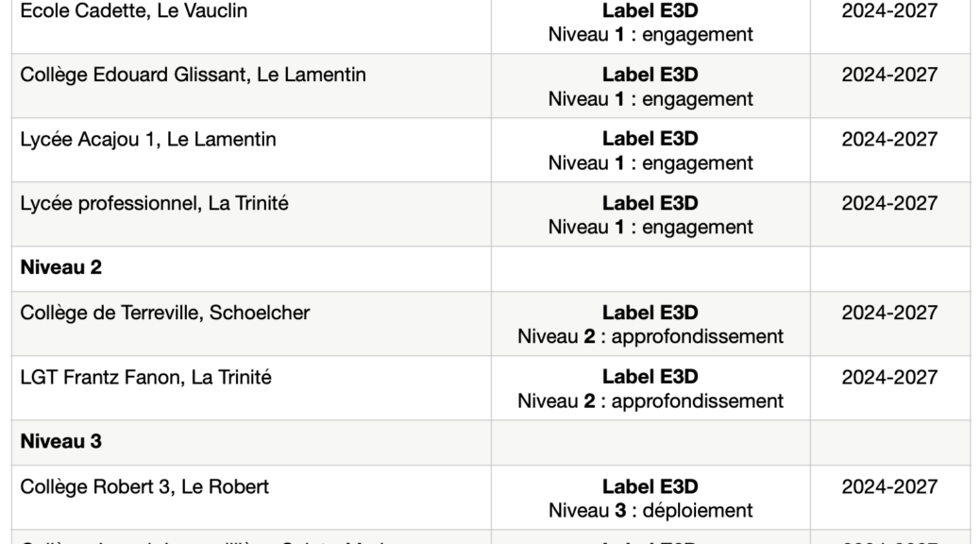The width and height of the screenshot is (980, 544).
Task: Click 2024-2027 date in Lycée Acajou row
Action: point(889,139)
